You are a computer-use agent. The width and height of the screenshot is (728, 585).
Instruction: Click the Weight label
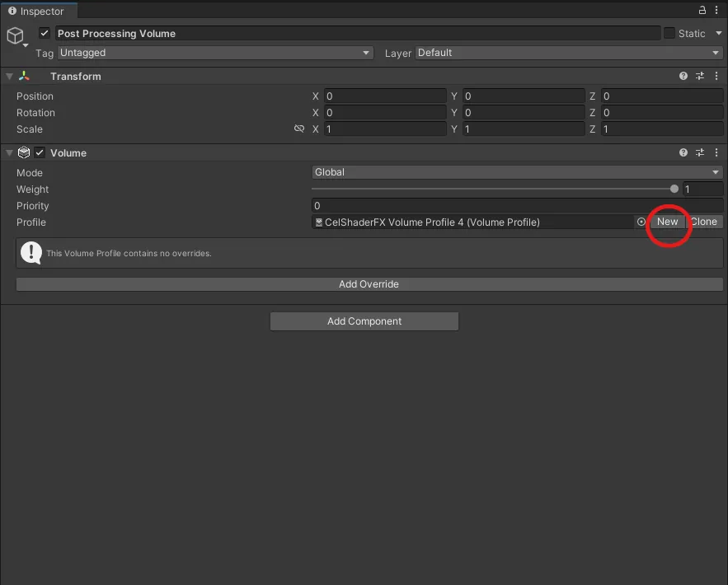coord(32,190)
